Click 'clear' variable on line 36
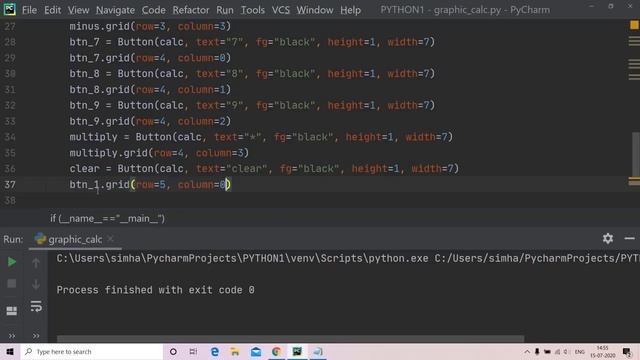640x360 pixels. pos(84,169)
